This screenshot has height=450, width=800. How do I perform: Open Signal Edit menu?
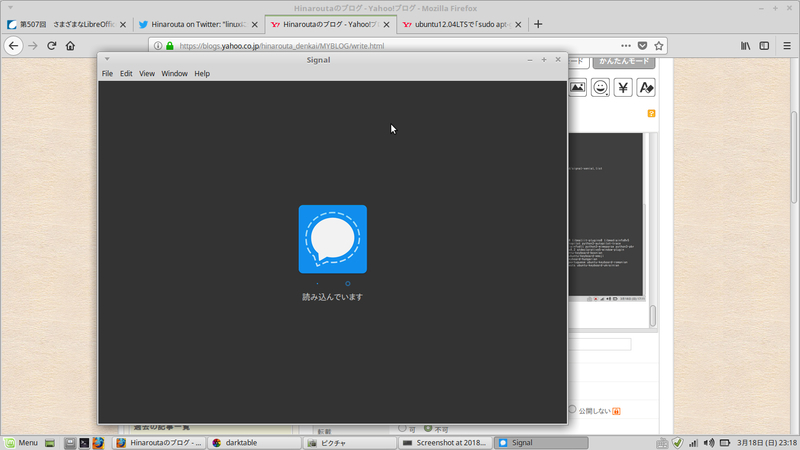pyautogui.click(x=126, y=73)
